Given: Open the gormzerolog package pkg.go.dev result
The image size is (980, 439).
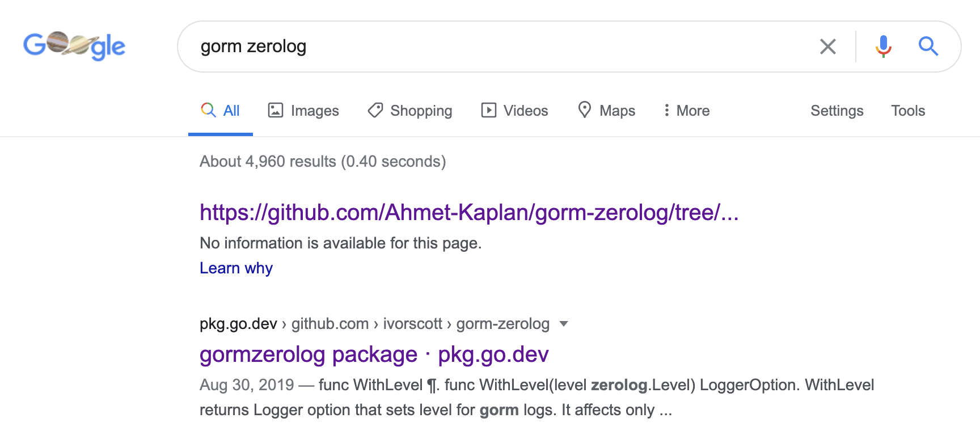Looking at the screenshot, I should tap(374, 353).
